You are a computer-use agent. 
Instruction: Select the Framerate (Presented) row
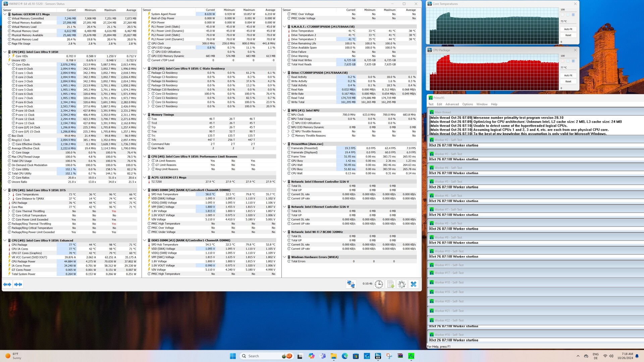(352, 148)
